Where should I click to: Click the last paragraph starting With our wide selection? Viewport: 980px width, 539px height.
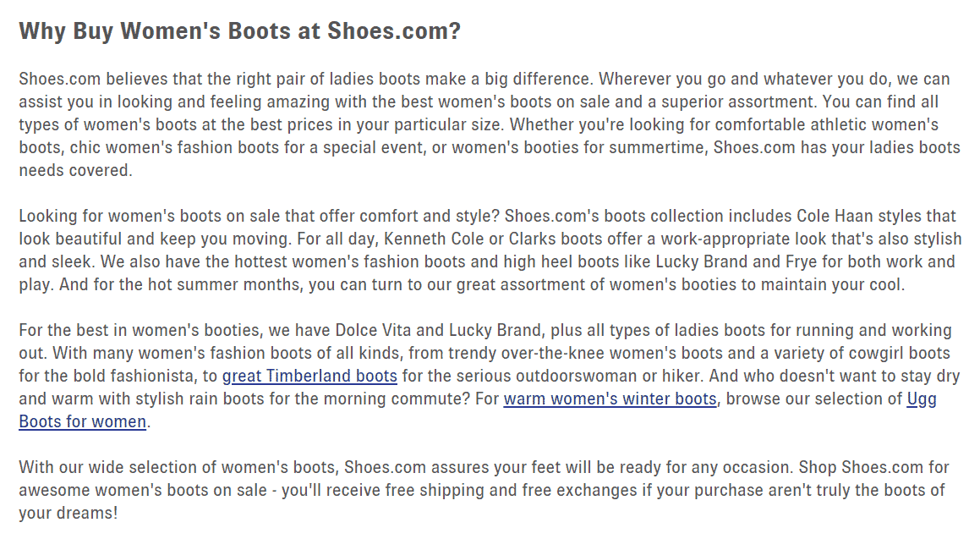tap(484, 490)
